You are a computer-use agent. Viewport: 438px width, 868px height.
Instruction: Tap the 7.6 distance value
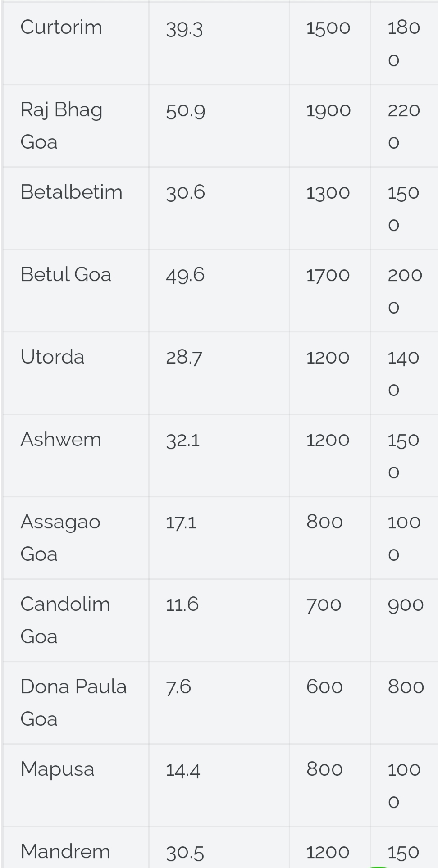coord(178,687)
